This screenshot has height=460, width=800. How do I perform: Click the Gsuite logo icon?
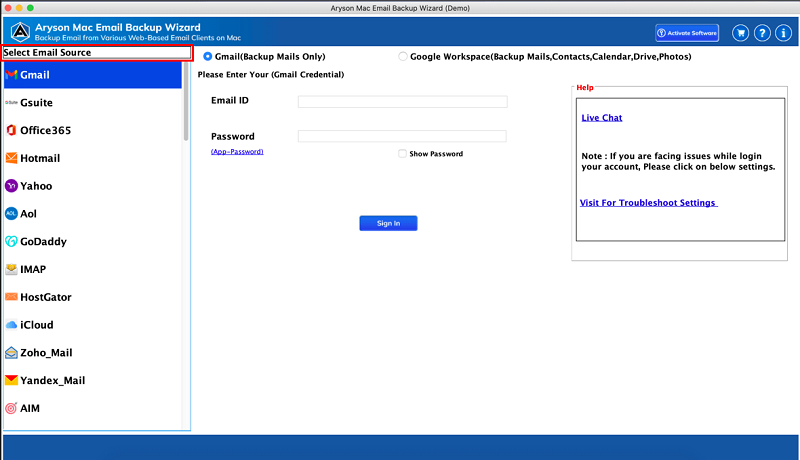(x=11, y=103)
